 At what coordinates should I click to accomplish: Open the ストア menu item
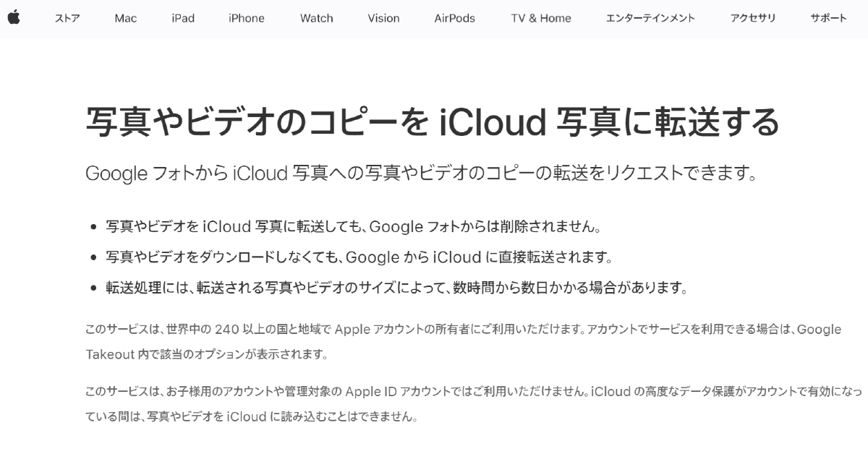point(67,18)
